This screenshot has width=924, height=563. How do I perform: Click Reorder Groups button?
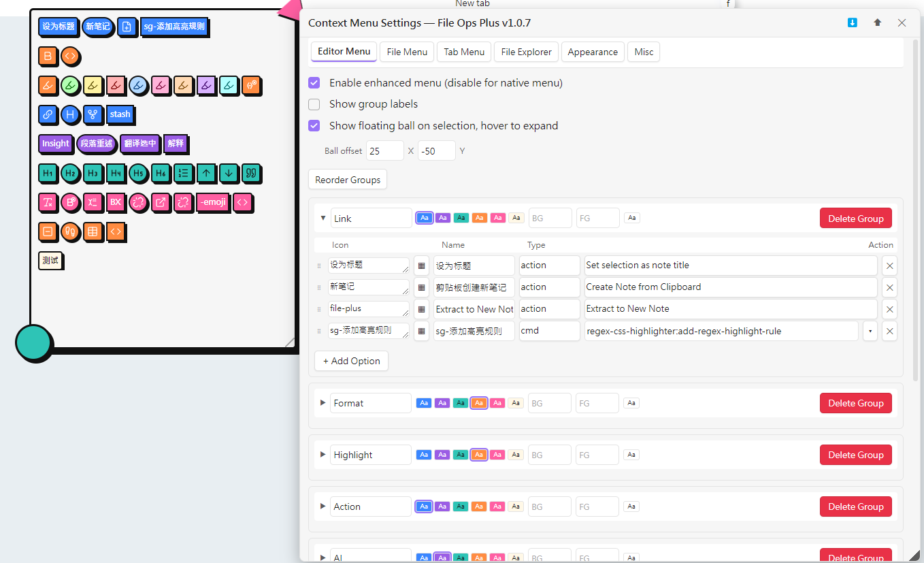tap(348, 180)
